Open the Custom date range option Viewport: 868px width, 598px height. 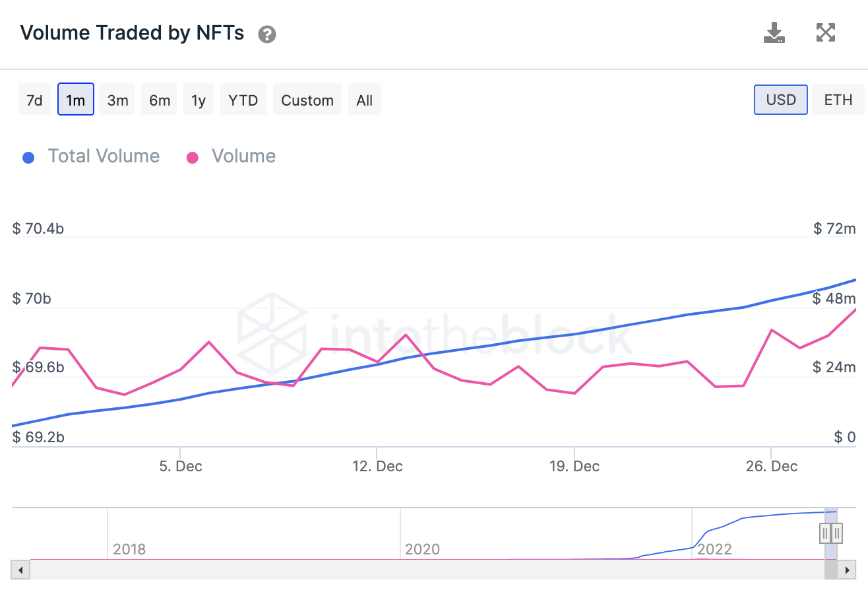[x=307, y=99]
